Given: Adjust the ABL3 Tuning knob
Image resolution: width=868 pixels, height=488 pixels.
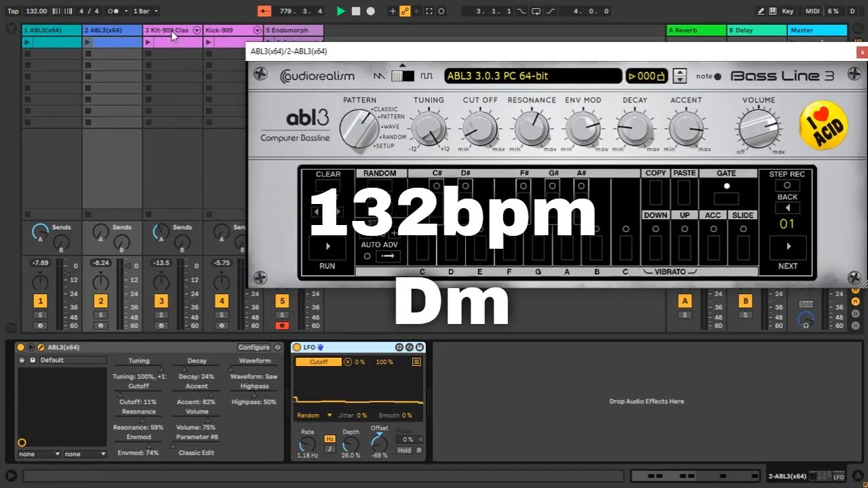Looking at the screenshot, I should [x=429, y=127].
